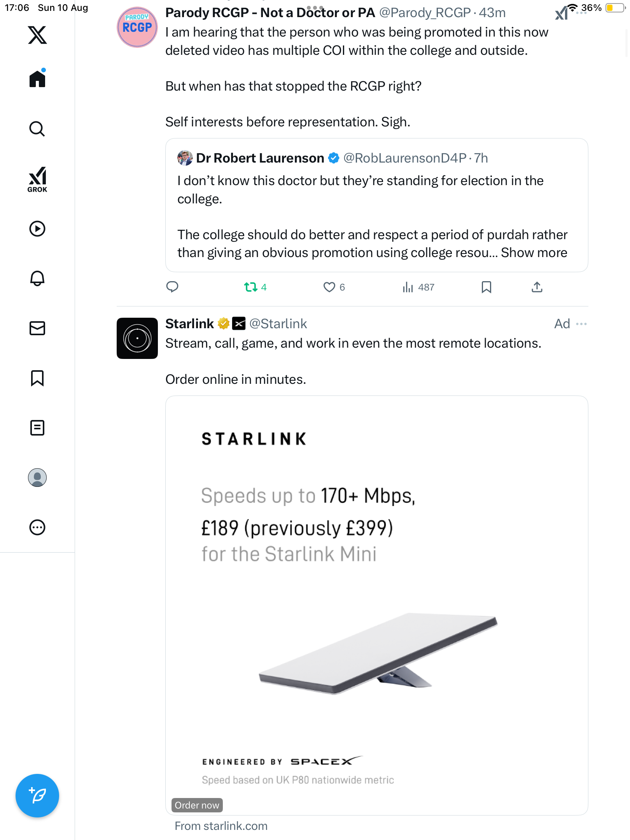Open Grok in the sidebar
The width and height of the screenshot is (630, 840).
point(37,179)
